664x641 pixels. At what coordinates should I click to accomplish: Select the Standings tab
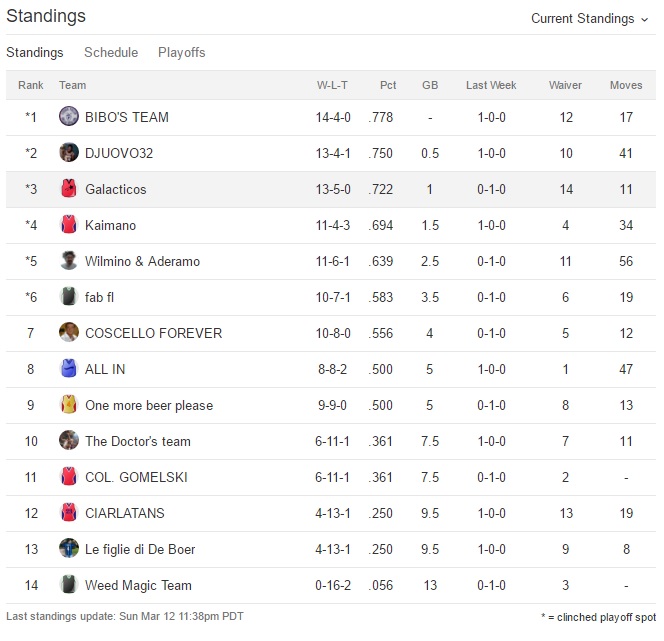click(35, 52)
